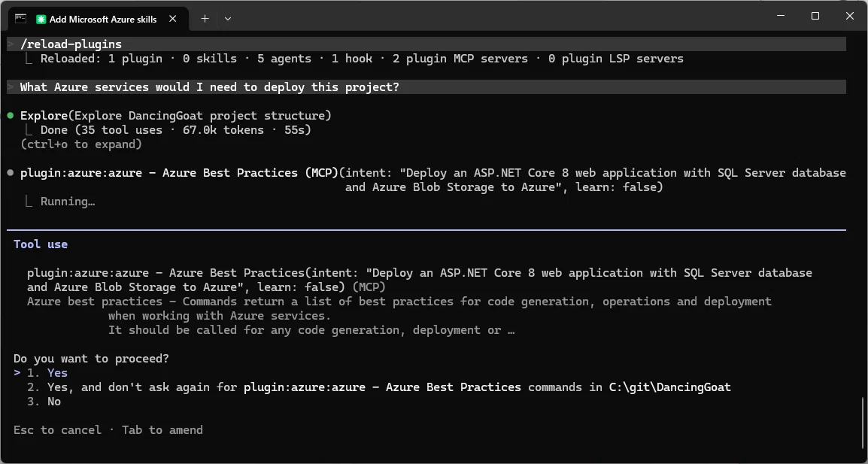Click the green asterisk tab icon
Image resolution: width=868 pixels, height=464 pixels.
[x=41, y=19]
